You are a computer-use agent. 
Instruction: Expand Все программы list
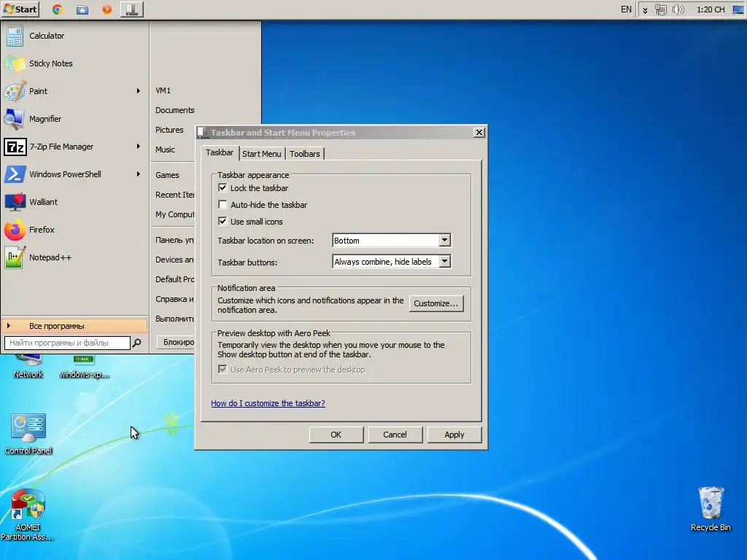click(x=75, y=326)
